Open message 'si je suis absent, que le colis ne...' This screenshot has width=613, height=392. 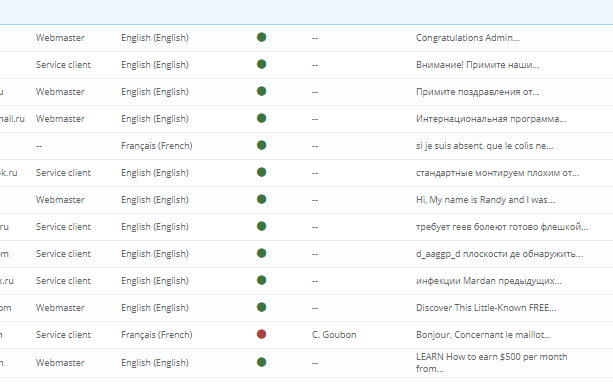(x=484, y=146)
